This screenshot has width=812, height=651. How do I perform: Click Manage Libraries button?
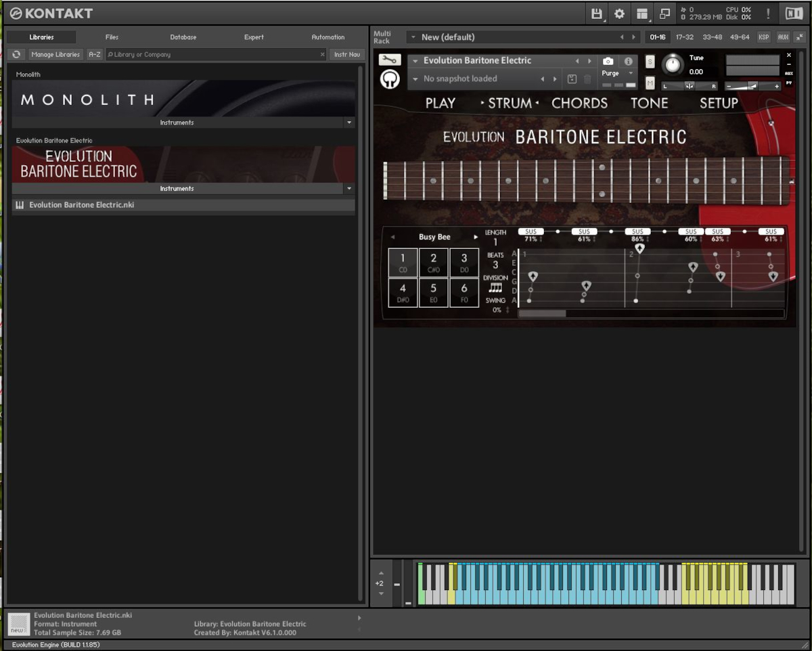55,54
